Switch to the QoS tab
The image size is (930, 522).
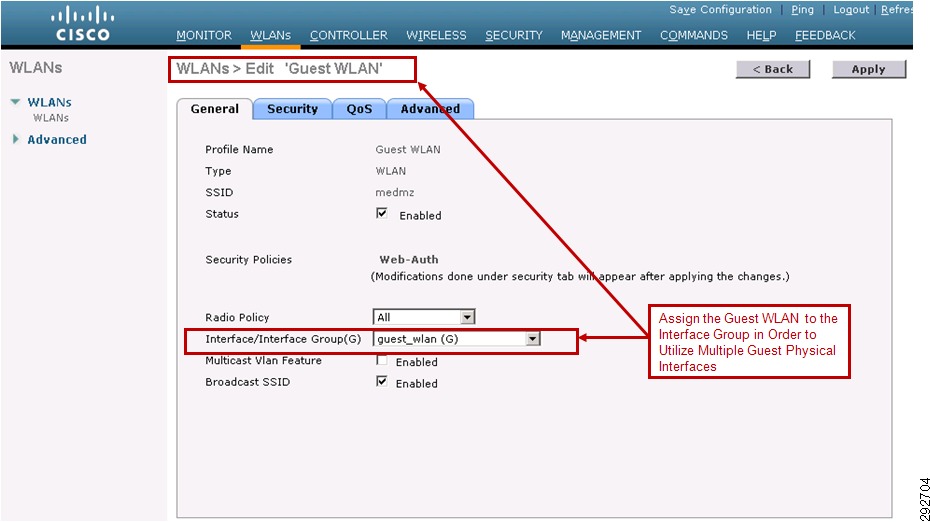point(359,109)
